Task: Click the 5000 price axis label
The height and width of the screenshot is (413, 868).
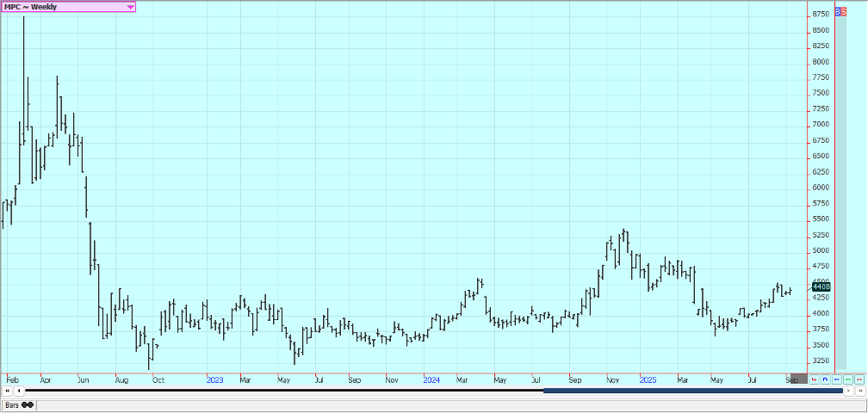Action: 821,250
